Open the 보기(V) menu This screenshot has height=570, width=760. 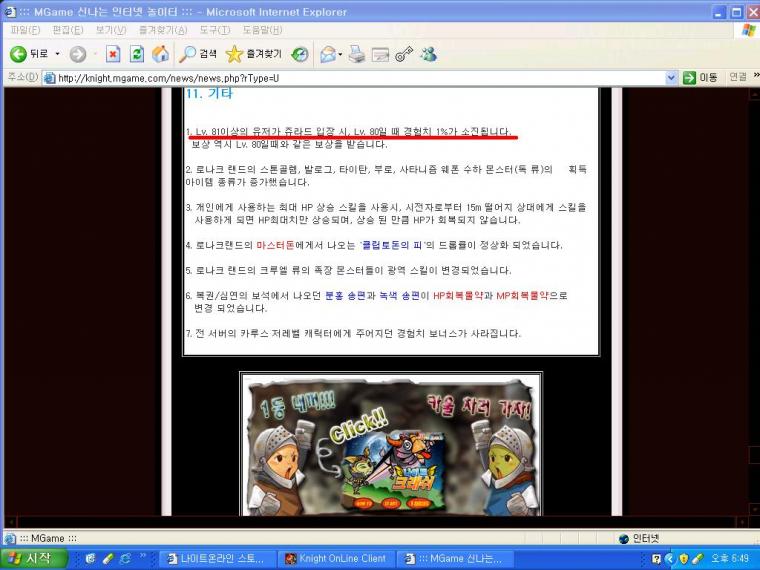[110, 30]
